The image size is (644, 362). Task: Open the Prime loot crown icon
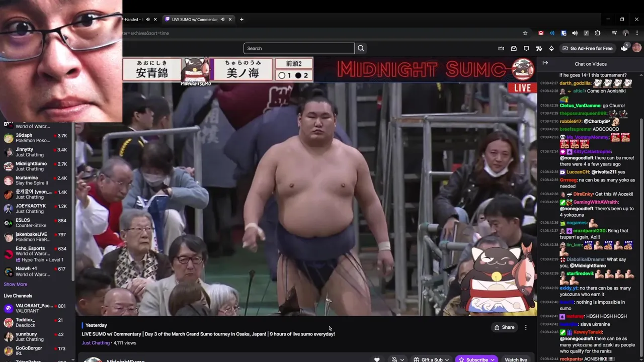[501, 48]
